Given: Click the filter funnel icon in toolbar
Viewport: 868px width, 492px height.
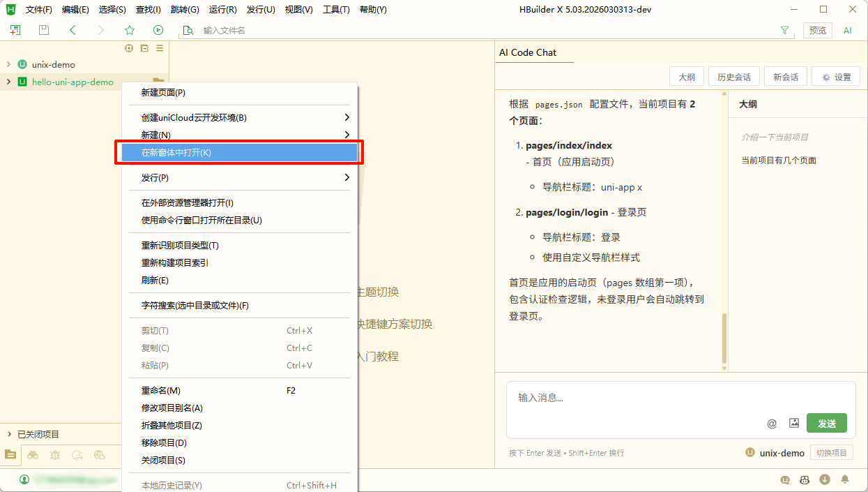Looking at the screenshot, I should [x=785, y=30].
